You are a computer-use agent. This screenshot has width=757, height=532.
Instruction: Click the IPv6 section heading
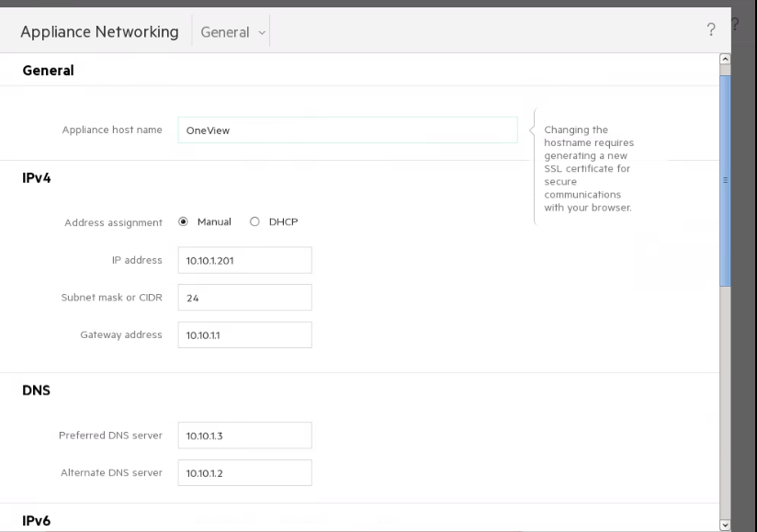(x=36, y=521)
